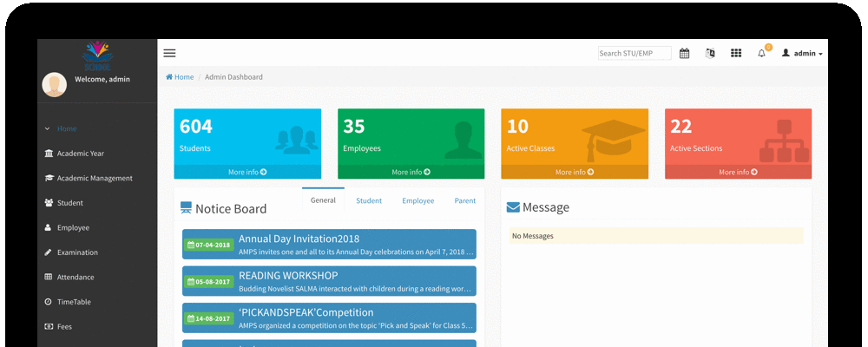Select the Parent notice tab
Viewport: 868px width, 347px height.
[x=465, y=200]
